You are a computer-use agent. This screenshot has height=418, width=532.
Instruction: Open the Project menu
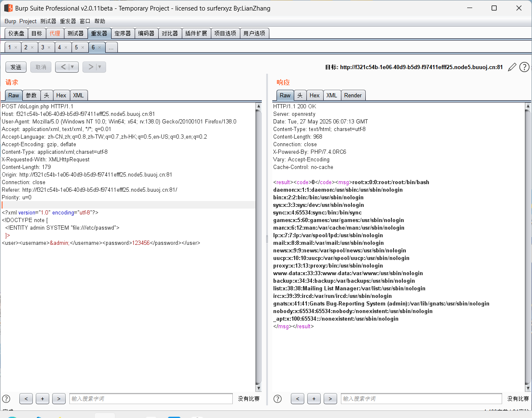coord(28,21)
